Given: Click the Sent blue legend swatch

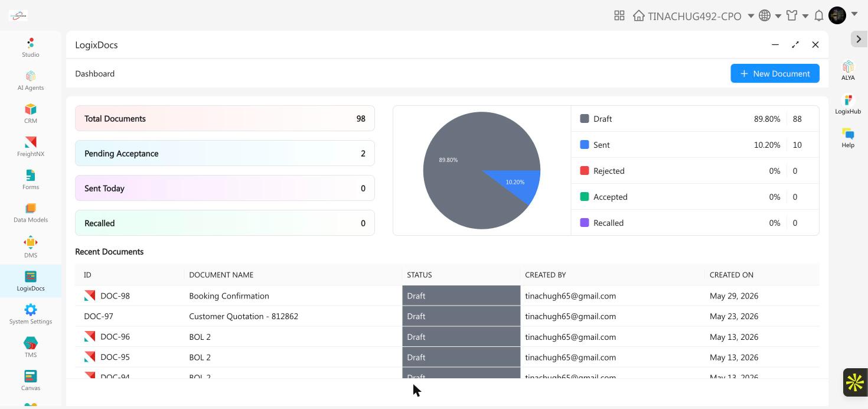Looking at the screenshot, I should 585,144.
